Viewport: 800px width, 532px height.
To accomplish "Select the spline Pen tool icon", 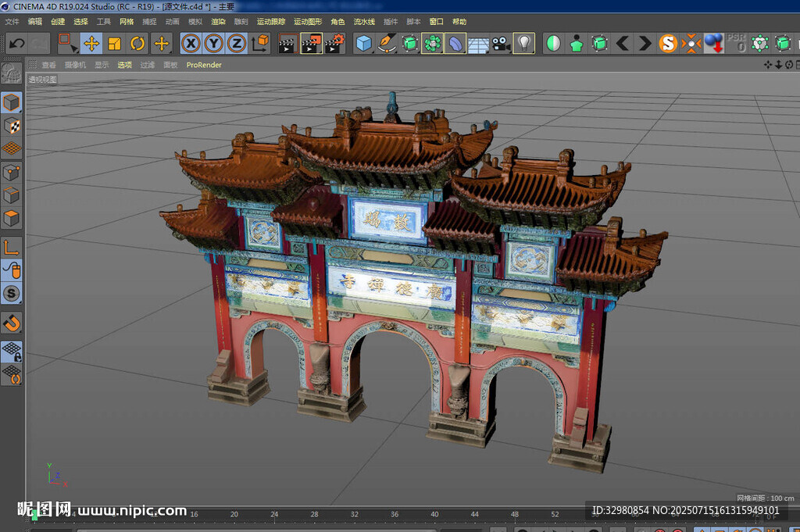I will pos(387,43).
